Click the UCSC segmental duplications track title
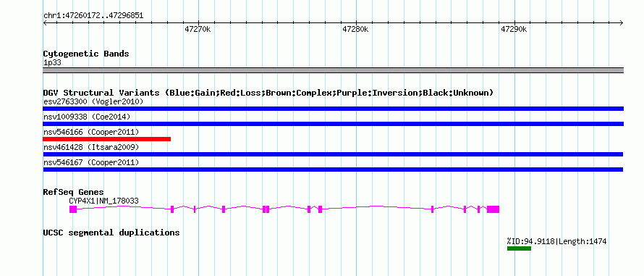This screenshot has width=644, height=276. coord(111,233)
